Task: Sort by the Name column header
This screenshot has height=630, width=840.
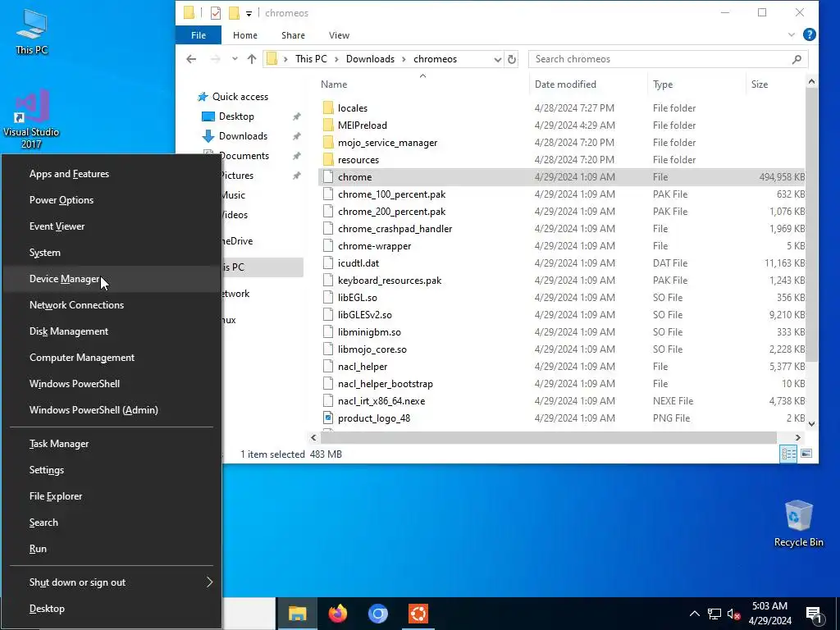Action: pyautogui.click(x=422, y=84)
